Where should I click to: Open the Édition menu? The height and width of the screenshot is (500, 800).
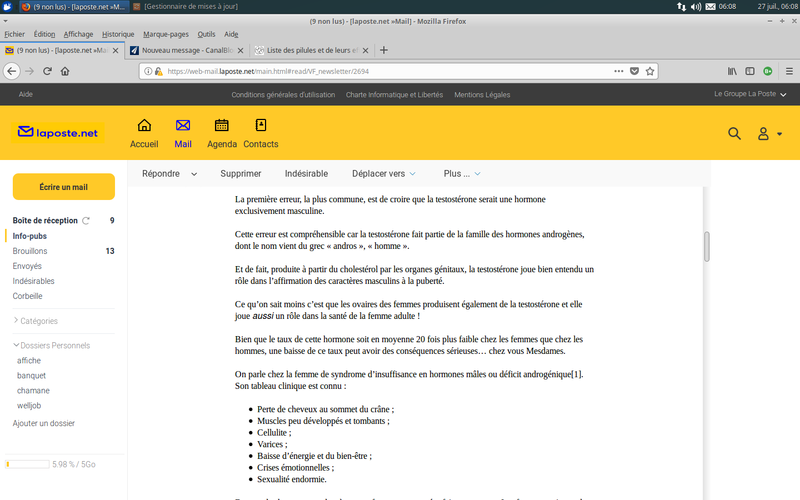44,34
